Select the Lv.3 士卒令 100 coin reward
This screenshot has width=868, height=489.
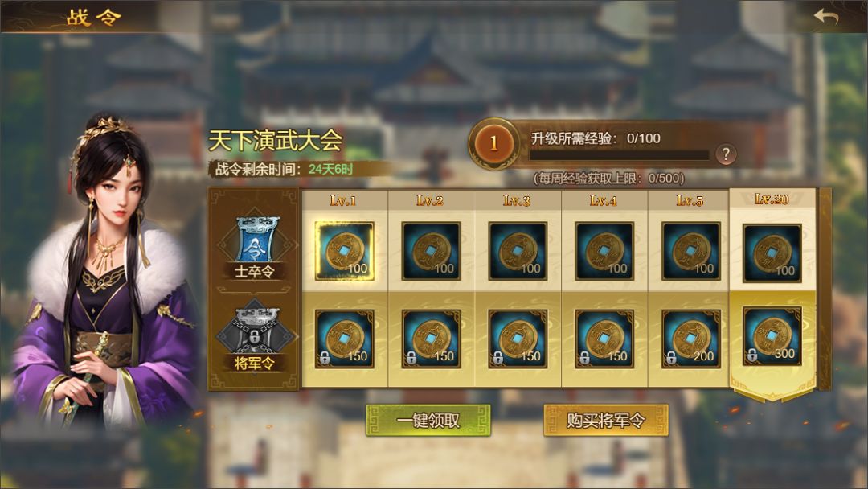click(x=518, y=251)
